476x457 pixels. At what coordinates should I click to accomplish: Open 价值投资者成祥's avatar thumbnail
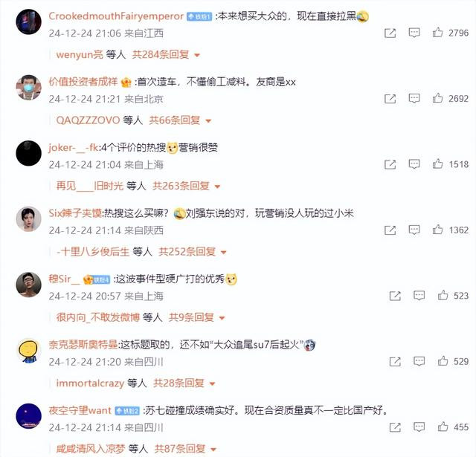tap(28, 88)
